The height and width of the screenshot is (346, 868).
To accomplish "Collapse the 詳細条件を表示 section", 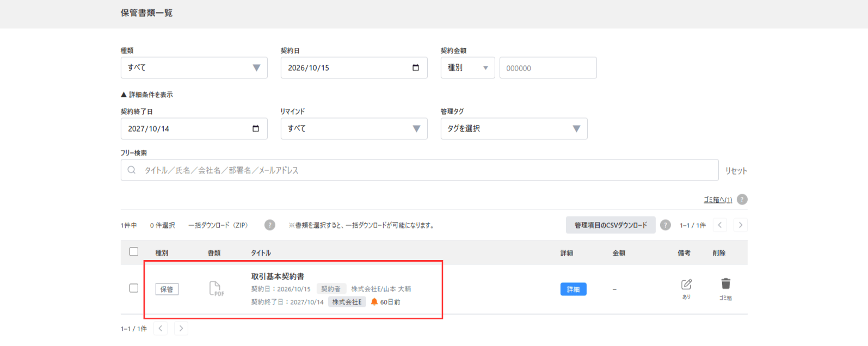I will (x=147, y=95).
